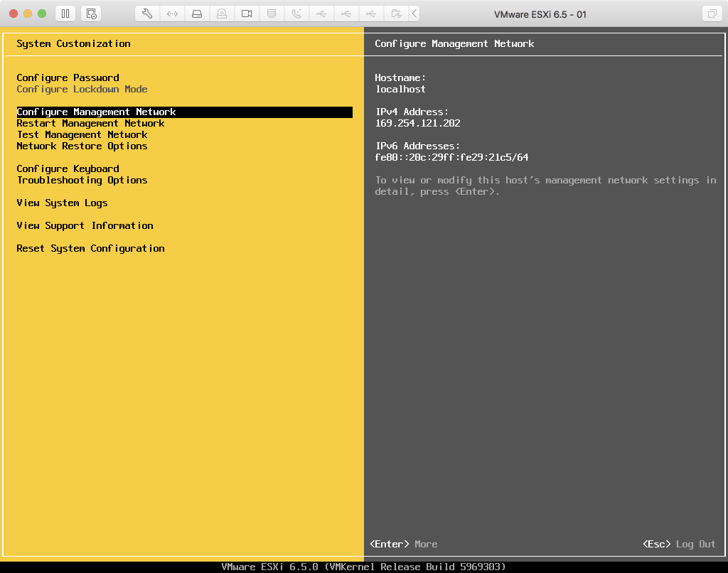Select Configure Password
The height and width of the screenshot is (573, 728).
click(68, 77)
